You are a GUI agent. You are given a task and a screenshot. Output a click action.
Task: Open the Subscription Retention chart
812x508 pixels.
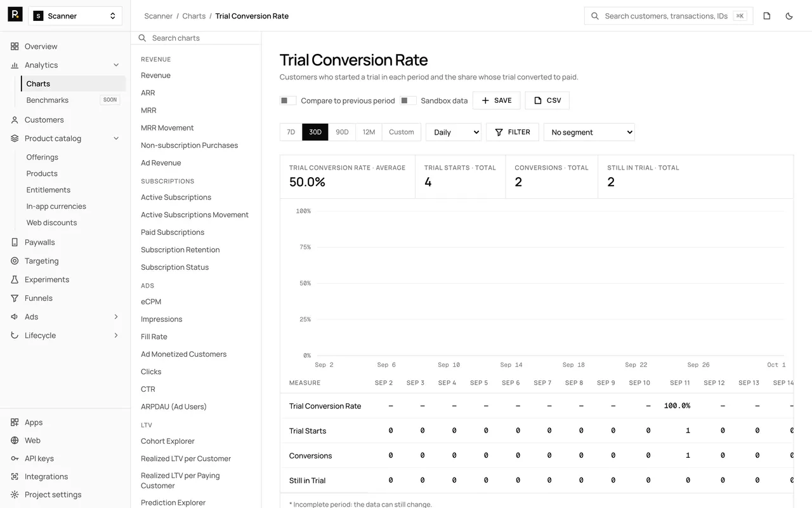180,250
